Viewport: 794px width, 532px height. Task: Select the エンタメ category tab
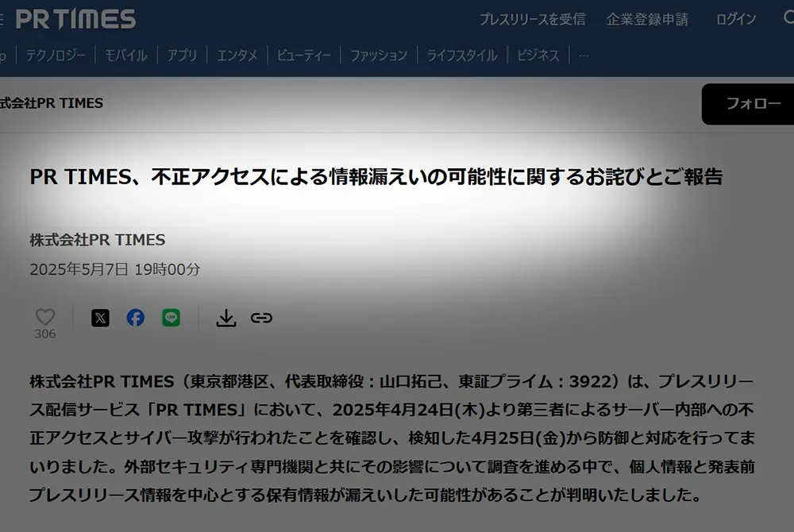click(237, 55)
